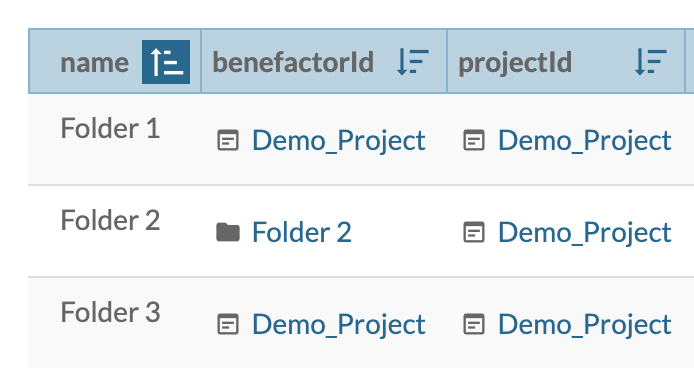
Task: Open Demo_Project projectId link for Folder 3
Action: coord(585,324)
